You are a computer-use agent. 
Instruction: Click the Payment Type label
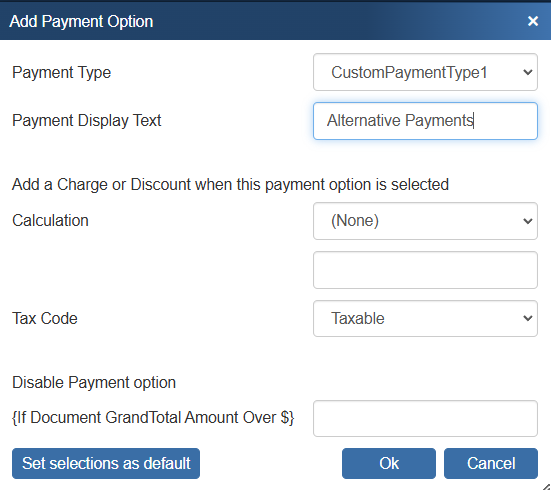(61, 72)
